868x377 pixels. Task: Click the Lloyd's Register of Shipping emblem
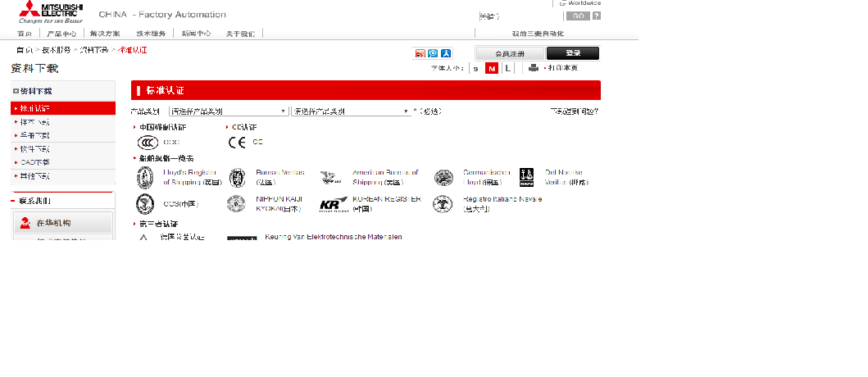(145, 177)
